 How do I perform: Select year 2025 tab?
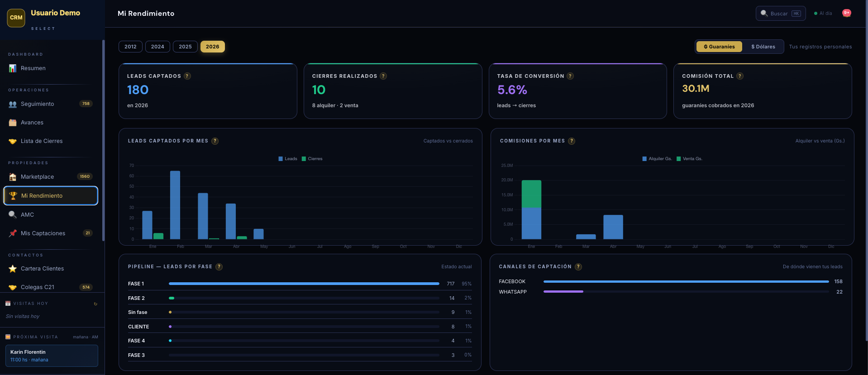pyautogui.click(x=185, y=47)
